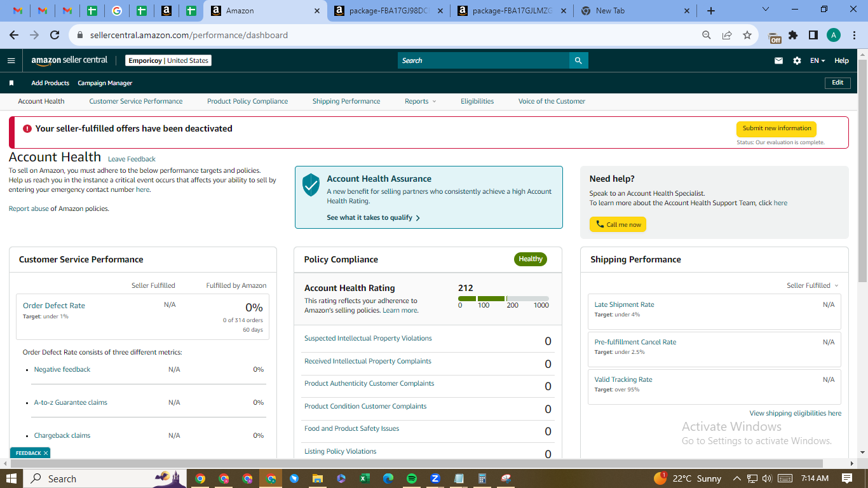Image resolution: width=868 pixels, height=488 pixels.
Task: Open the Windows notification center icon
Action: click(847, 478)
